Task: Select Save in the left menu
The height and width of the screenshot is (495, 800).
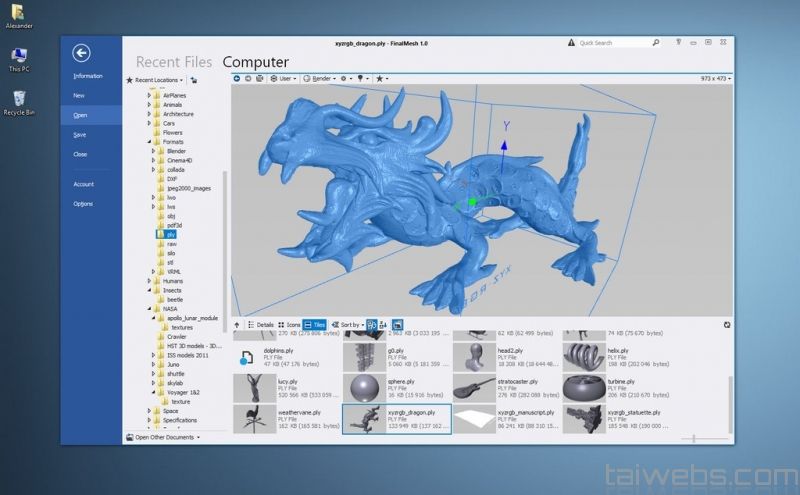Action: (x=80, y=134)
